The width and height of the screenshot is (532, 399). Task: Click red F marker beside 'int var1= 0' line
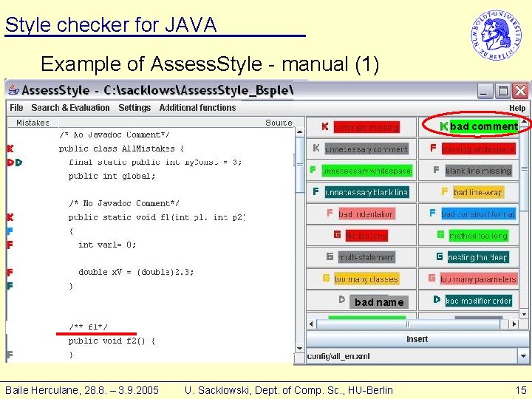tap(10, 245)
